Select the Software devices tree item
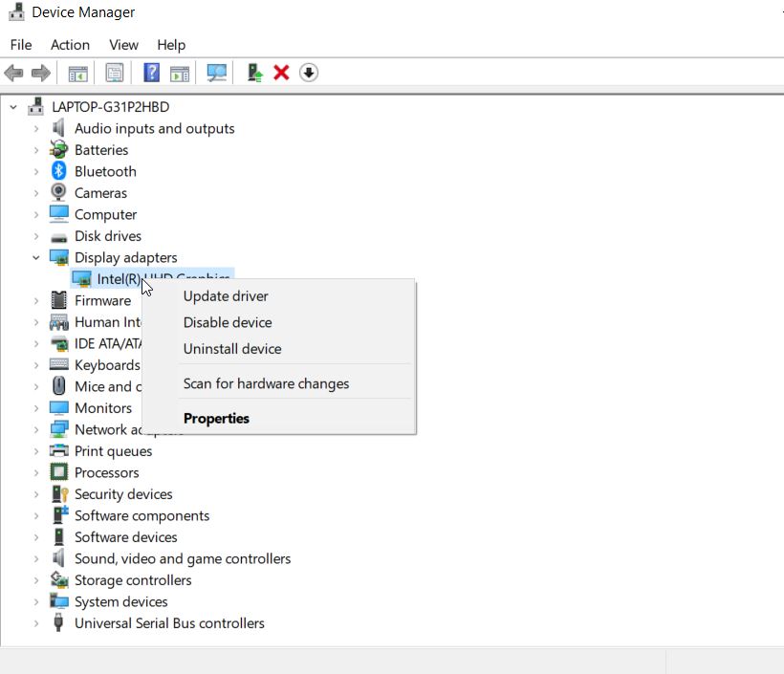The width and height of the screenshot is (784, 674). 126,537
